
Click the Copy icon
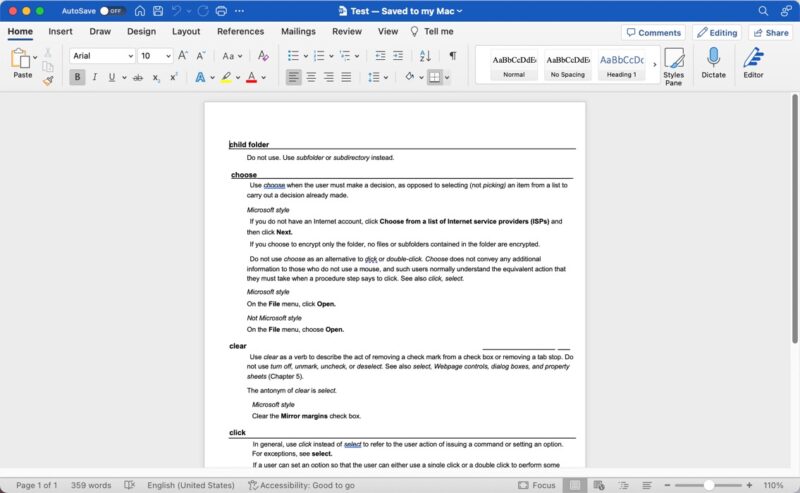click(x=47, y=66)
